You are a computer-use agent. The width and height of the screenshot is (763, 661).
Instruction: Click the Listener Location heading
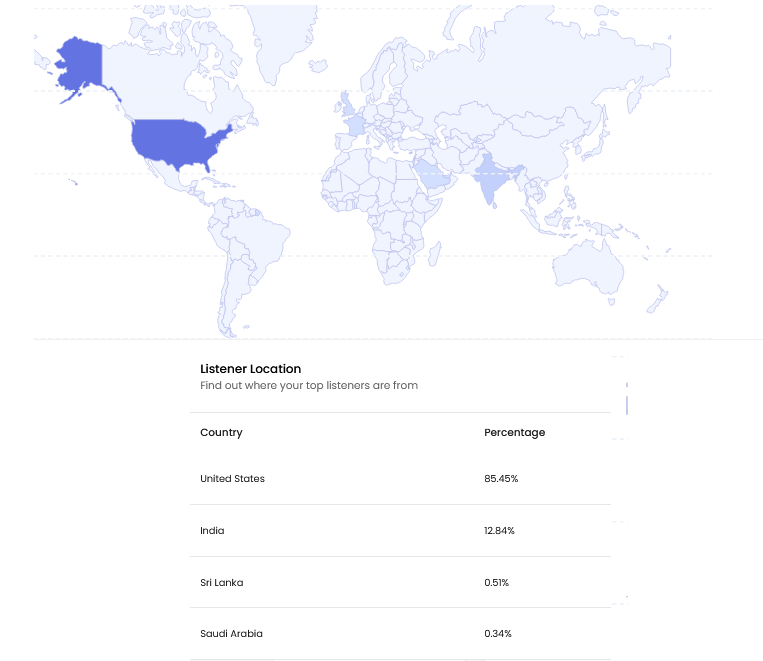click(x=251, y=368)
